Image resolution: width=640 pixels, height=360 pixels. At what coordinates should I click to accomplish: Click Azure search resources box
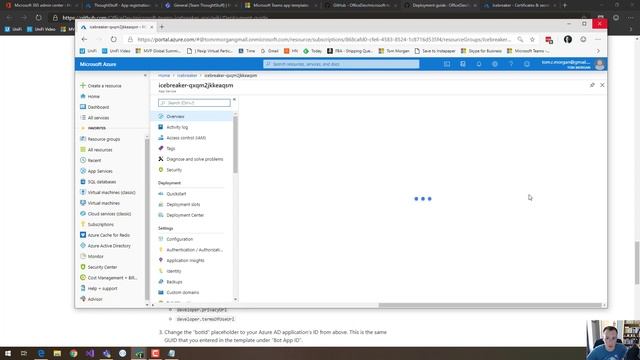pyautogui.click(x=341, y=64)
